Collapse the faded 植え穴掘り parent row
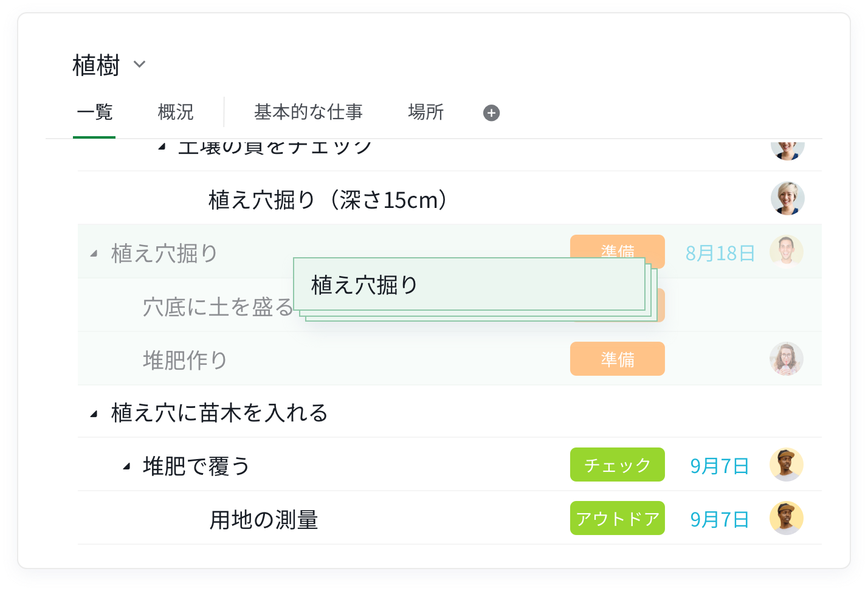Screen dimensions: 868x591 tap(94, 254)
